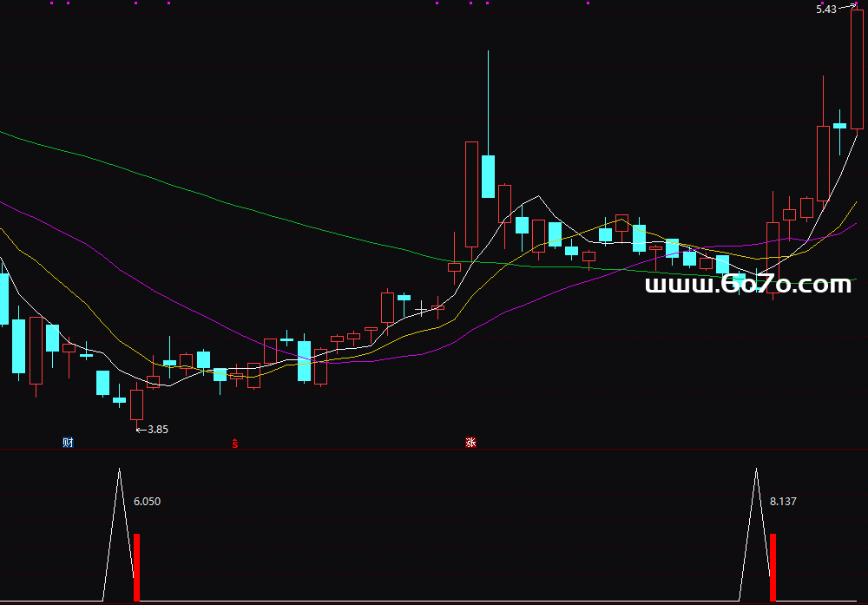Select the large hollow red candle before peak

[x=471, y=194]
